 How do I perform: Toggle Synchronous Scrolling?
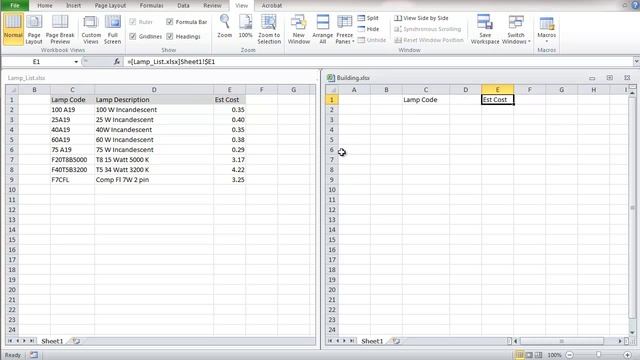427,29
